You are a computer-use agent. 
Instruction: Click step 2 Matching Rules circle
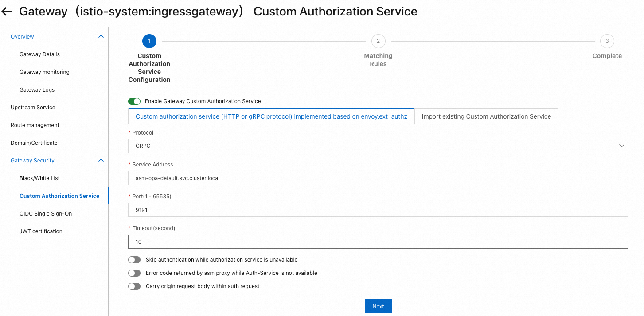point(378,41)
